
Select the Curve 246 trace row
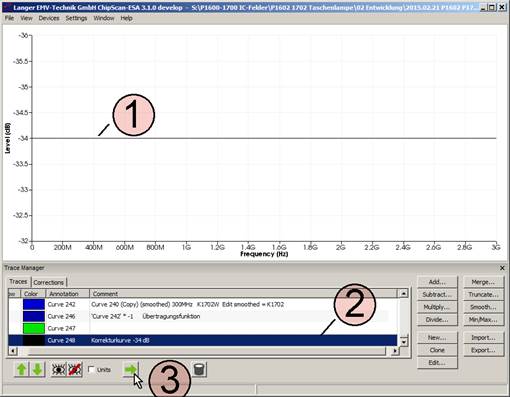[x=203, y=316]
